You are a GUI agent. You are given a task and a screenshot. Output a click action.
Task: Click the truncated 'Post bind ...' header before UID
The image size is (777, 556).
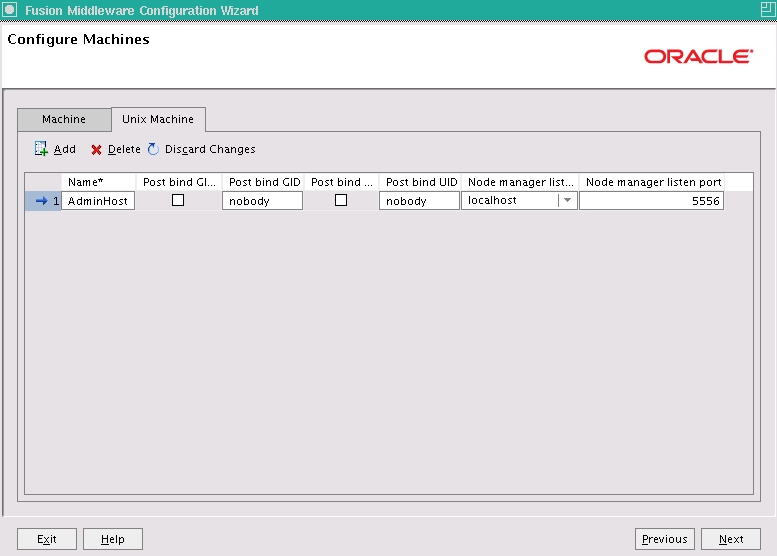(341, 182)
